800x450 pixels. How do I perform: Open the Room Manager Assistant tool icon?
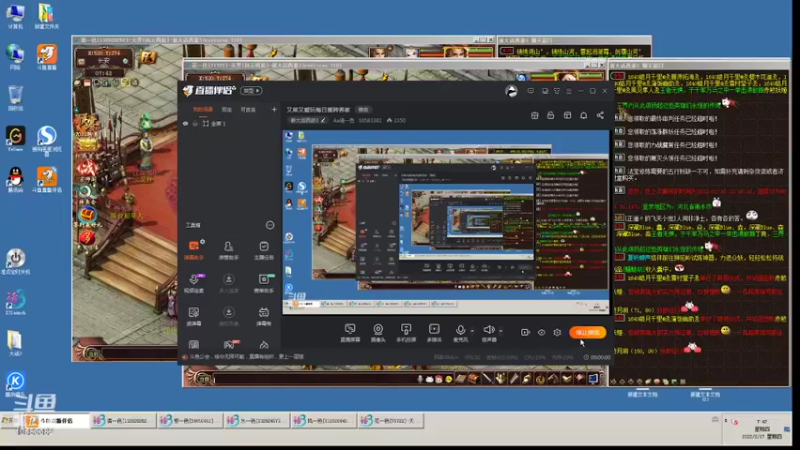pyautogui.click(x=229, y=249)
